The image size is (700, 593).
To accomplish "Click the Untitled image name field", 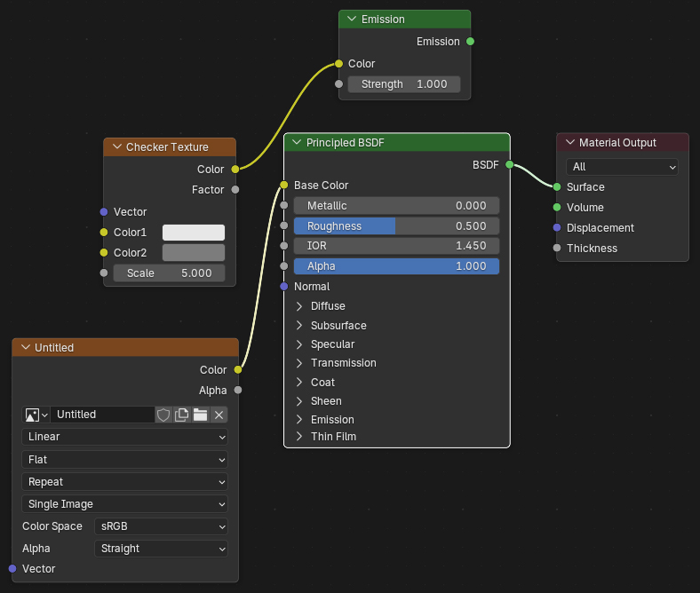I will click(x=102, y=415).
